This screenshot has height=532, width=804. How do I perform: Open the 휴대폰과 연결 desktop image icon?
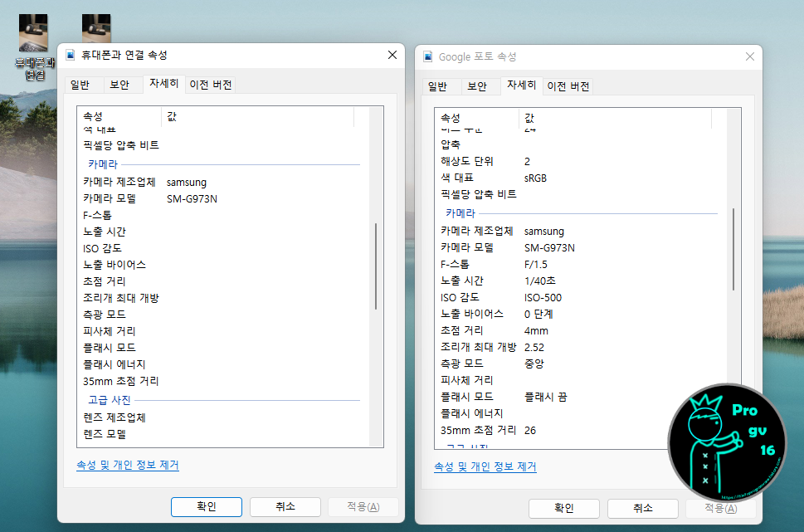click(34, 46)
